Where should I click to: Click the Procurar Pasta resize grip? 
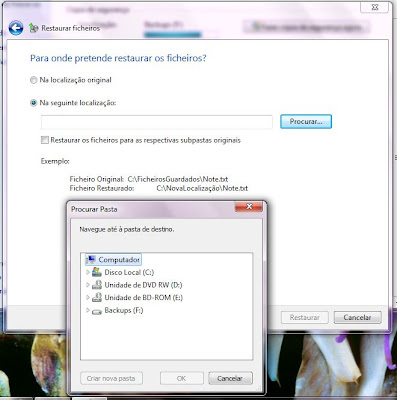[259, 389]
